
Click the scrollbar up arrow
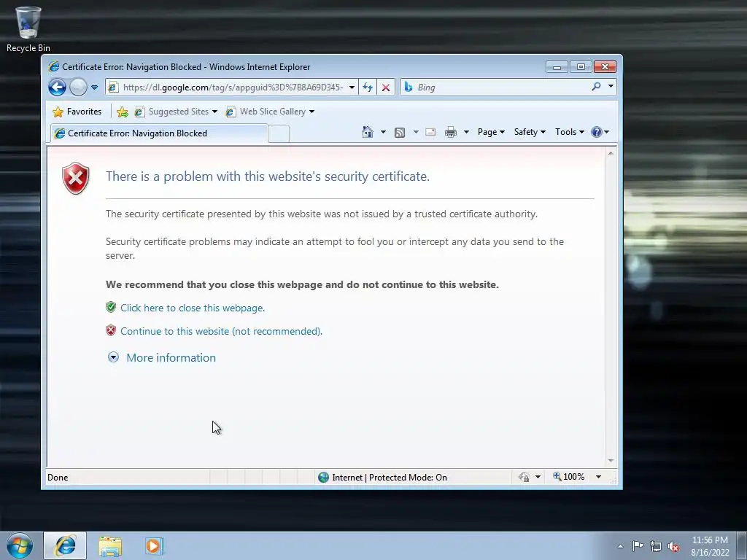(611, 153)
